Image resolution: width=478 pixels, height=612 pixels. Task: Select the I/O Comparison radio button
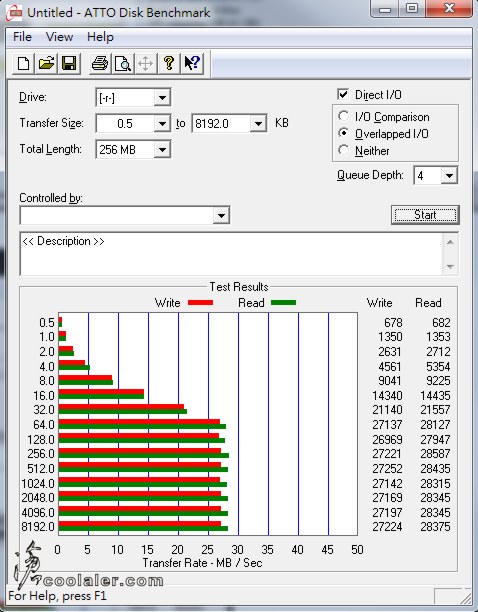[x=344, y=116]
